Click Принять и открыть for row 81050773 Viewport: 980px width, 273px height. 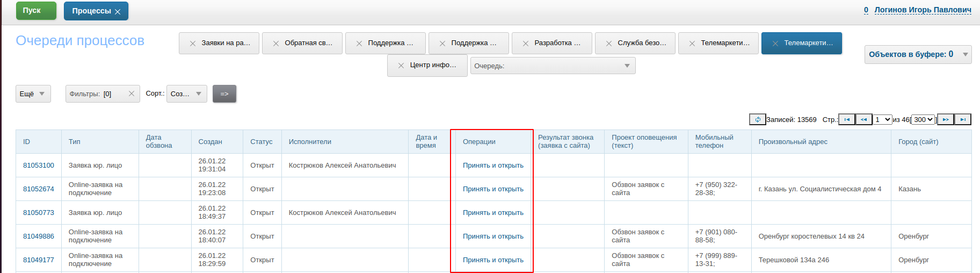click(493, 213)
